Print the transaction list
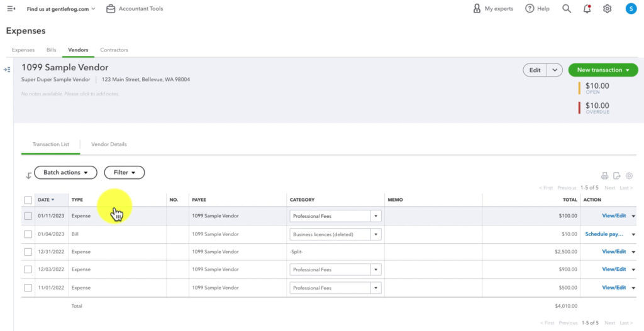The image size is (644, 331). click(604, 176)
